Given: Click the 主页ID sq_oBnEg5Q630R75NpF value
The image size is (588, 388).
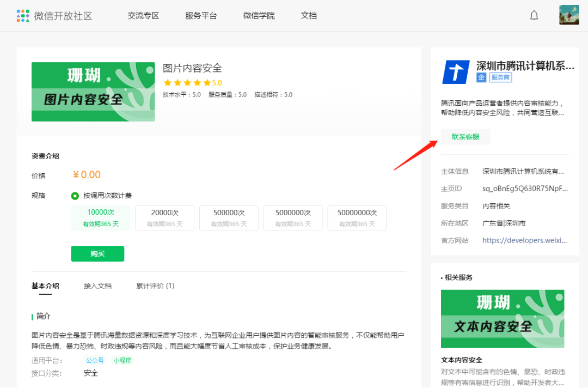Looking at the screenshot, I should (525, 189).
